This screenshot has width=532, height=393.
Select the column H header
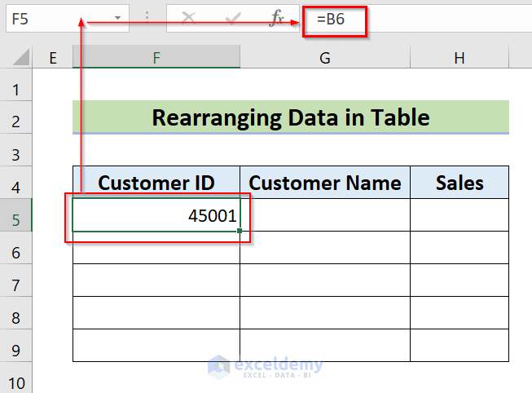tap(459, 57)
